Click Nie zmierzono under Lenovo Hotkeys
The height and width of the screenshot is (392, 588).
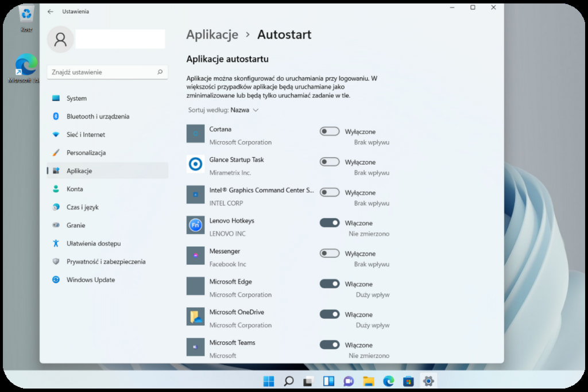(x=369, y=234)
